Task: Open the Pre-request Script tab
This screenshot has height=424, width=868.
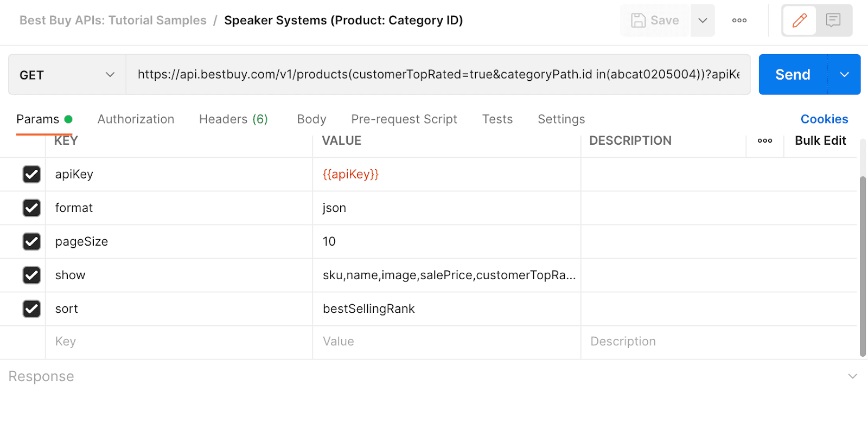Action: pos(404,119)
